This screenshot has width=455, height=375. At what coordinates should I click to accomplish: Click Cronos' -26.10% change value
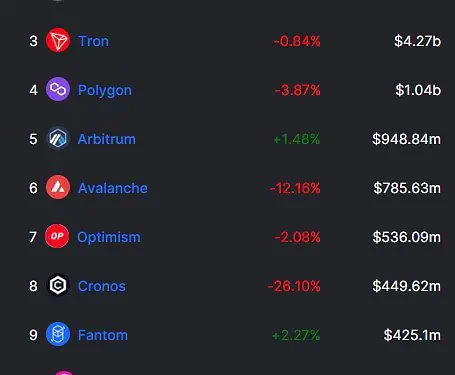pyautogui.click(x=294, y=286)
